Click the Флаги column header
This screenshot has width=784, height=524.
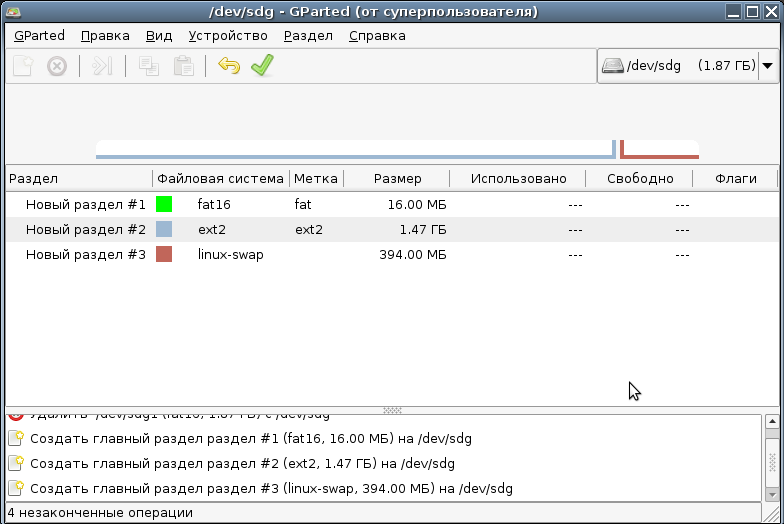coord(735,178)
